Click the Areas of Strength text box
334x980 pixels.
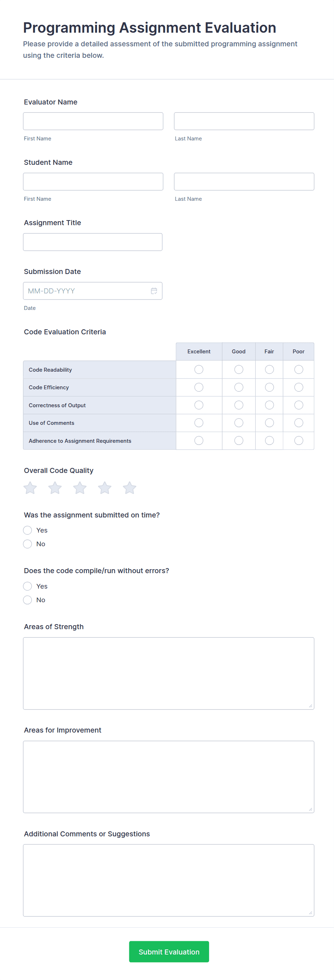(x=168, y=673)
